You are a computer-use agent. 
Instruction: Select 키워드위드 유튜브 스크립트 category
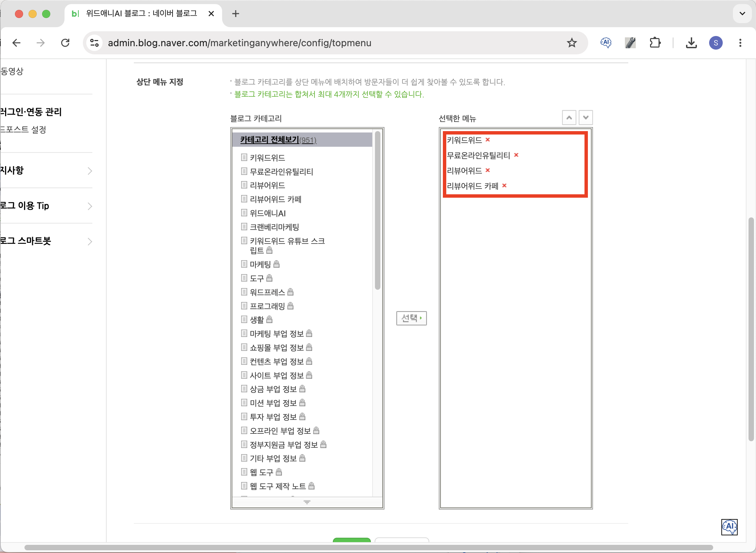(287, 246)
